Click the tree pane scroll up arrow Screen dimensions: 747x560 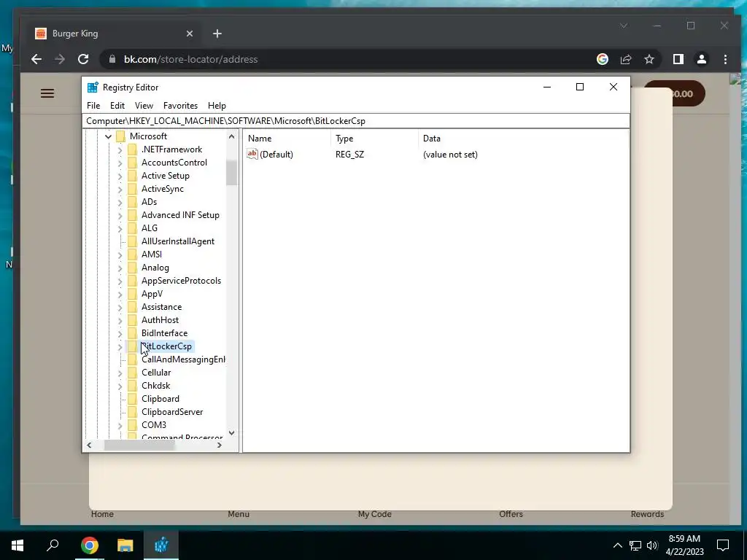tap(231, 136)
